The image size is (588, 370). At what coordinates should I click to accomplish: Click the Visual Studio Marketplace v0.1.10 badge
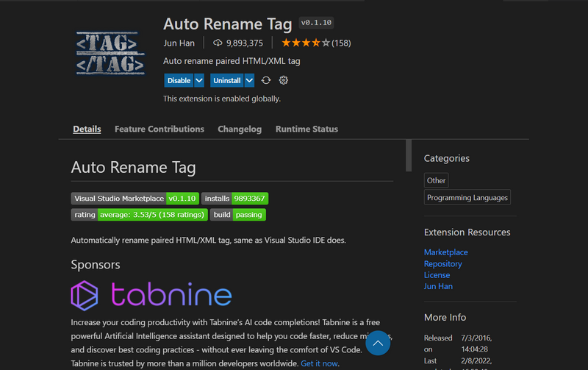135,199
